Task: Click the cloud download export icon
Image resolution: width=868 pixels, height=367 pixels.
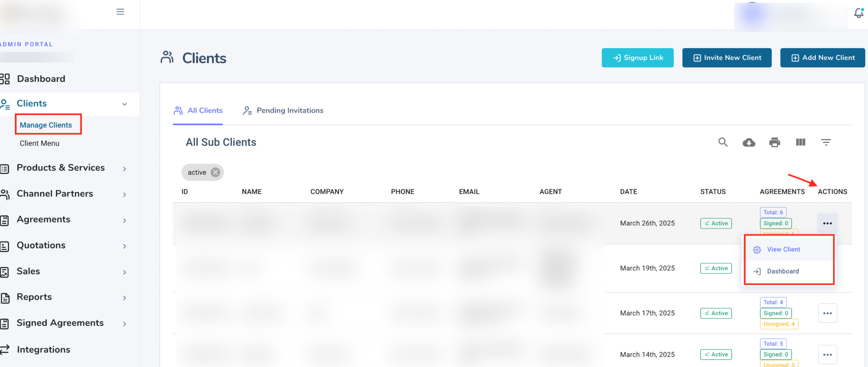Action: pos(749,142)
